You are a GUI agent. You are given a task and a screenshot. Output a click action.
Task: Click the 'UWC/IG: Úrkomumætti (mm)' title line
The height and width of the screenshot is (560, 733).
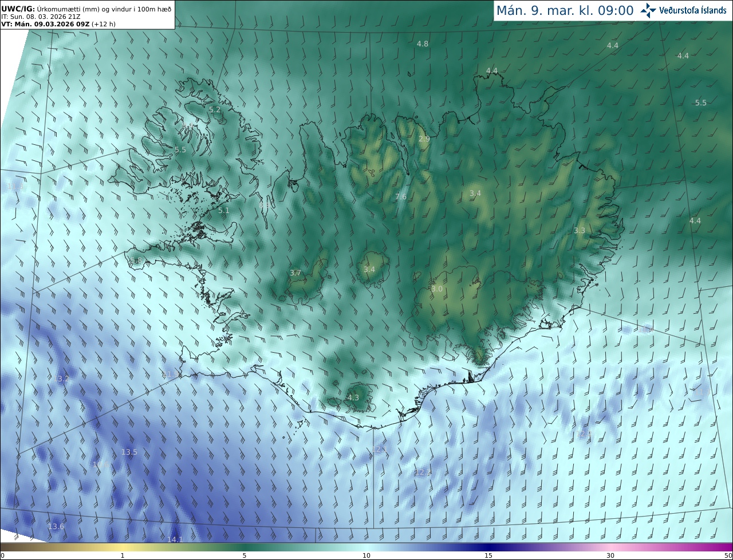(x=86, y=9)
